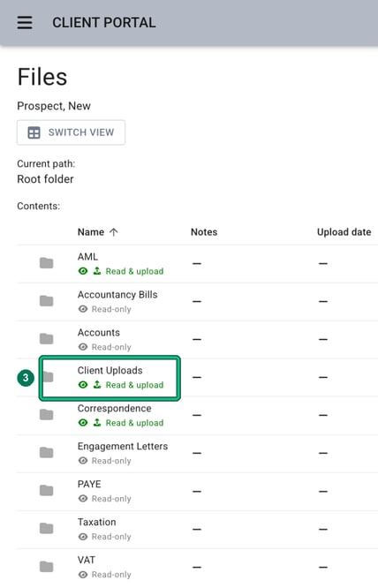The image size is (378, 588).
Task: Click 'Read & upload' under Correspondence
Action: click(134, 423)
